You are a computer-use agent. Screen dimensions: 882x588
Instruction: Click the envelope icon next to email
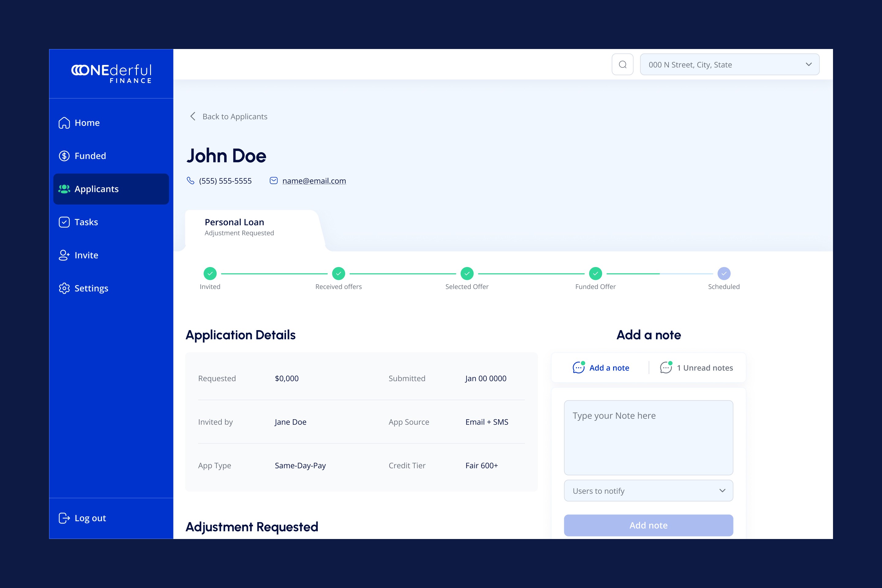point(274,181)
